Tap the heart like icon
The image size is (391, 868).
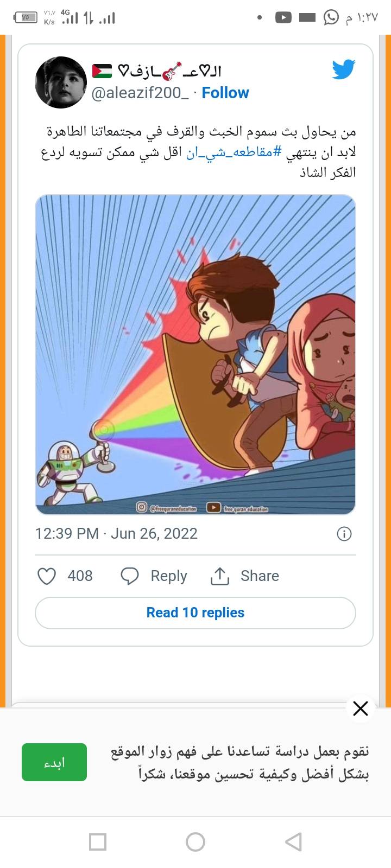pyautogui.click(x=47, y=576)
